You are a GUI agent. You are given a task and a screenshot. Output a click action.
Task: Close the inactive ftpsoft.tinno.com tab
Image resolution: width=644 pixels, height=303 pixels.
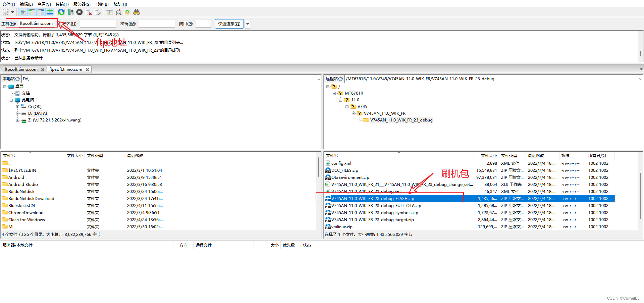coord(43,69)
